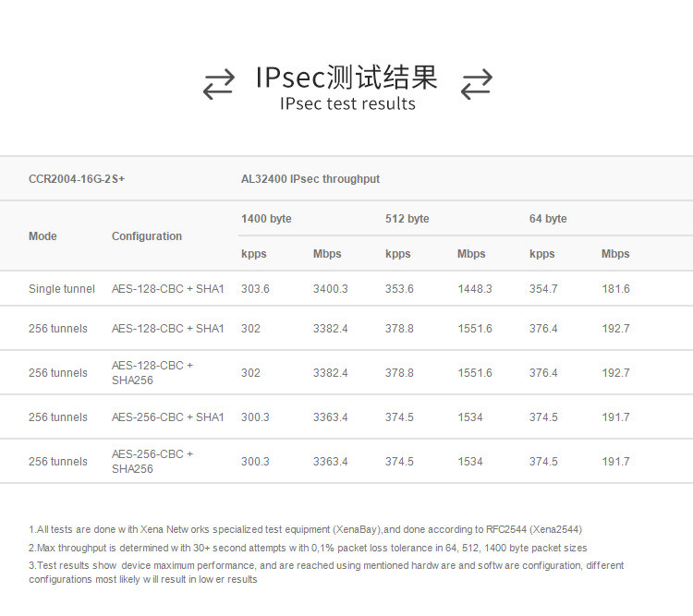
Task: Click the '1400 byte' column group header
Action: coord(266,219)
